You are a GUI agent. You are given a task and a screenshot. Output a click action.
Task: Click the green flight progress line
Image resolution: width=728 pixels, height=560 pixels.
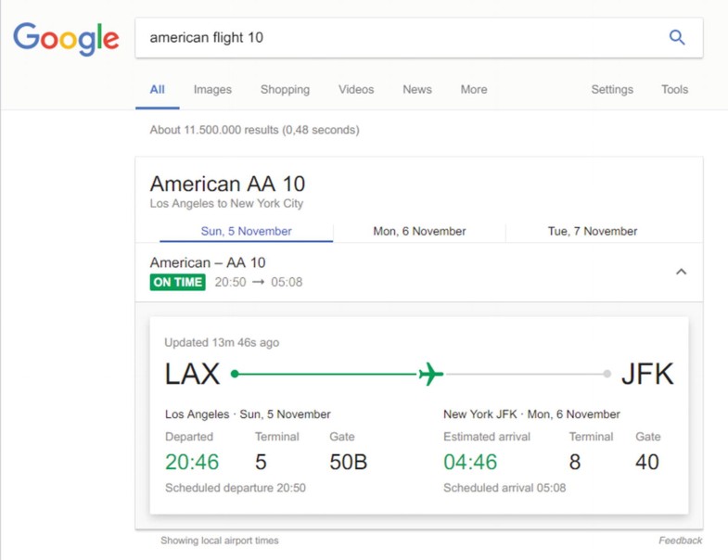[x=325, y=374]
